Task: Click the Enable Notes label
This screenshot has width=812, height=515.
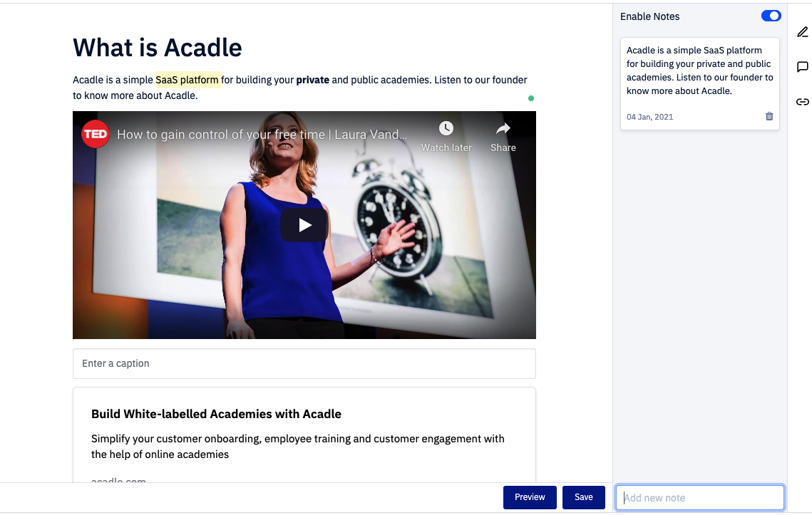Action: (650, 16)
